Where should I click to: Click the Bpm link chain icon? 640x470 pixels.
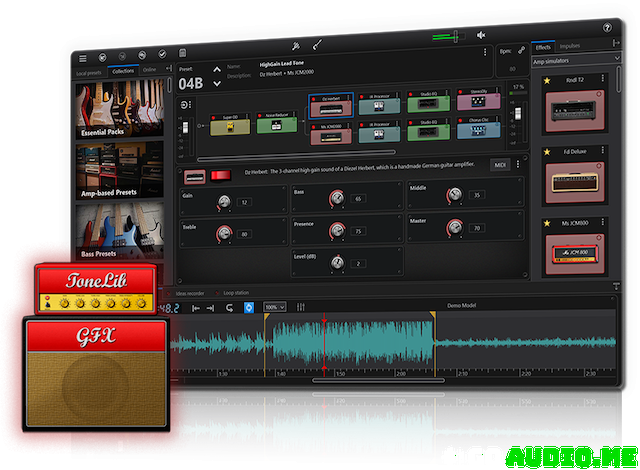point(522,51)
